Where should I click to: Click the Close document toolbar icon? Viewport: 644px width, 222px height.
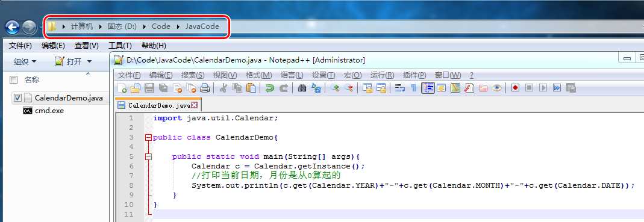178,88
